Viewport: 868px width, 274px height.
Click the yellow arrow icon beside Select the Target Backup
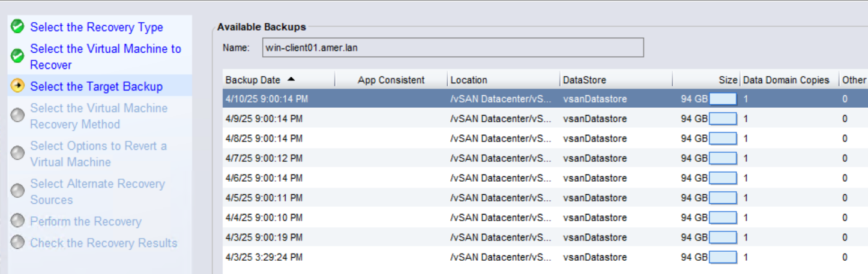click(x=17, y=86)
